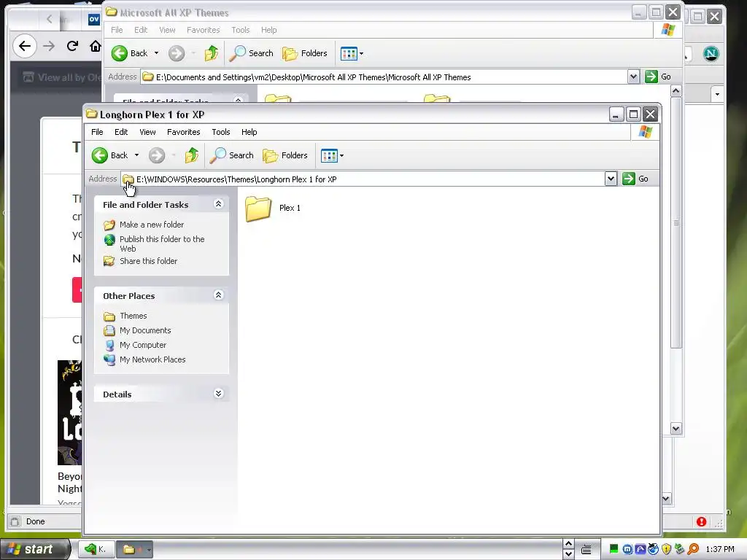
Task: Click Go button in Longhorn Plex window
Action: click(x=635, y=179)
